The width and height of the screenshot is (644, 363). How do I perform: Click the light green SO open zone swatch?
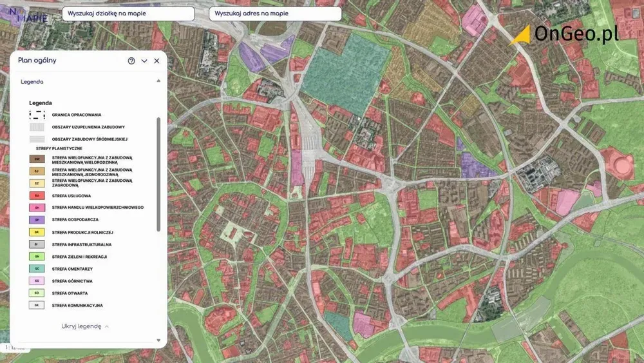tap(37, 293)
